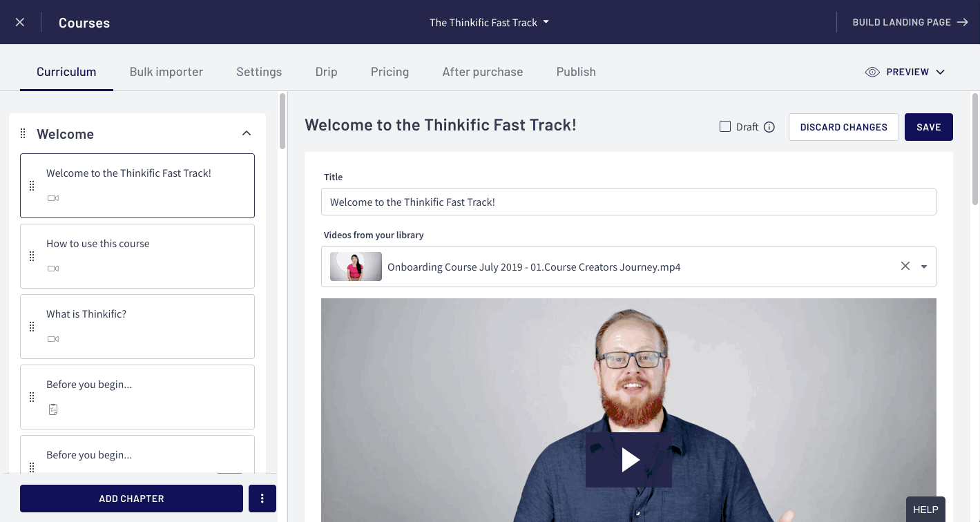
Task: Open the Pricing tab
Action: coord(390,72)
